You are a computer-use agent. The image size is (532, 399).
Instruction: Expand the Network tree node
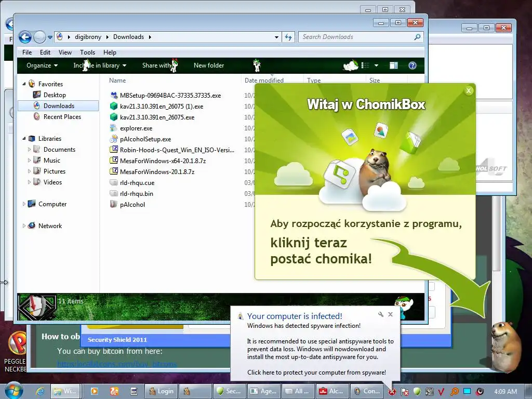click(24, 225)
